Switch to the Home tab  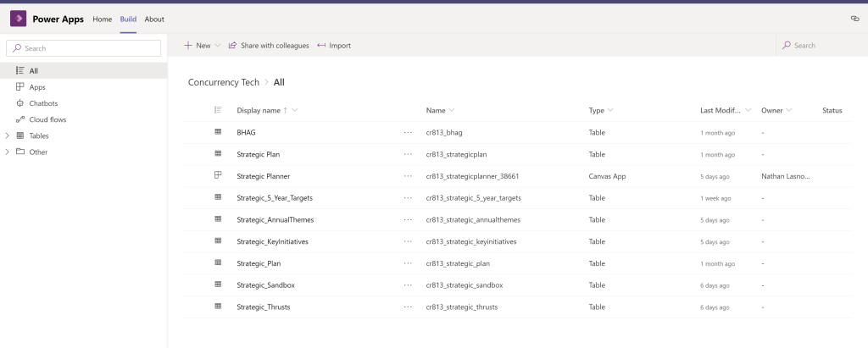coord(102,19)
